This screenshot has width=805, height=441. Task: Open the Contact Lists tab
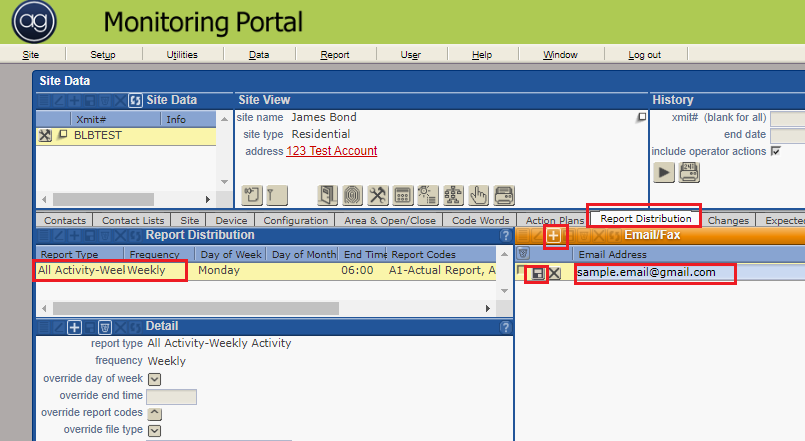133,220
